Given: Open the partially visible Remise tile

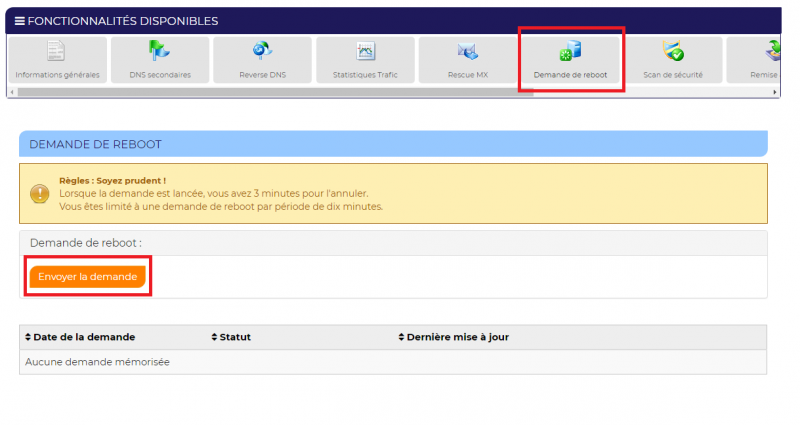Looking at the screenshot, I should pos(754,60).
